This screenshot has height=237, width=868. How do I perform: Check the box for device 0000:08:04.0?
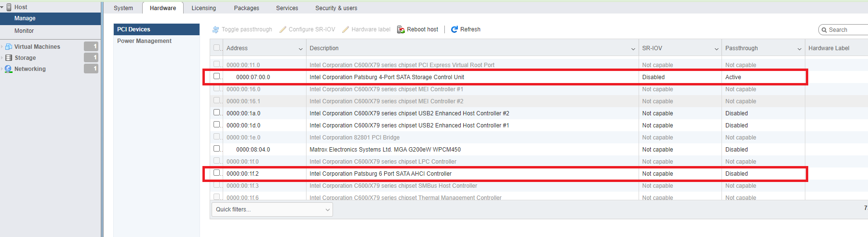pyautogui.click(x=217, y=149)
